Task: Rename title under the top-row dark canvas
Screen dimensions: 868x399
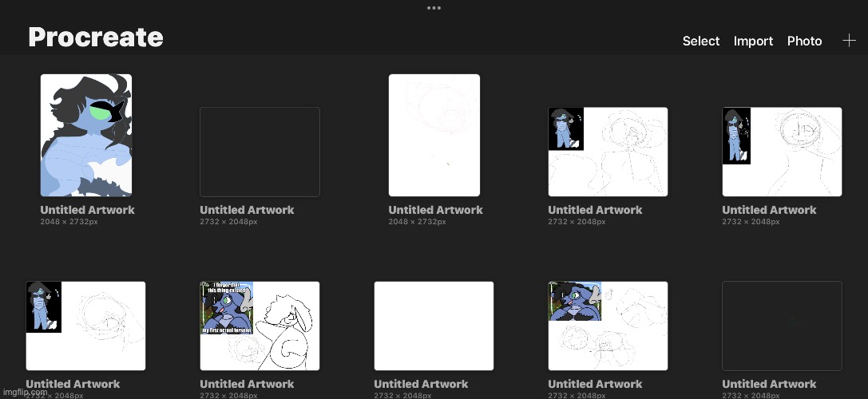Action: pos(247,210)
